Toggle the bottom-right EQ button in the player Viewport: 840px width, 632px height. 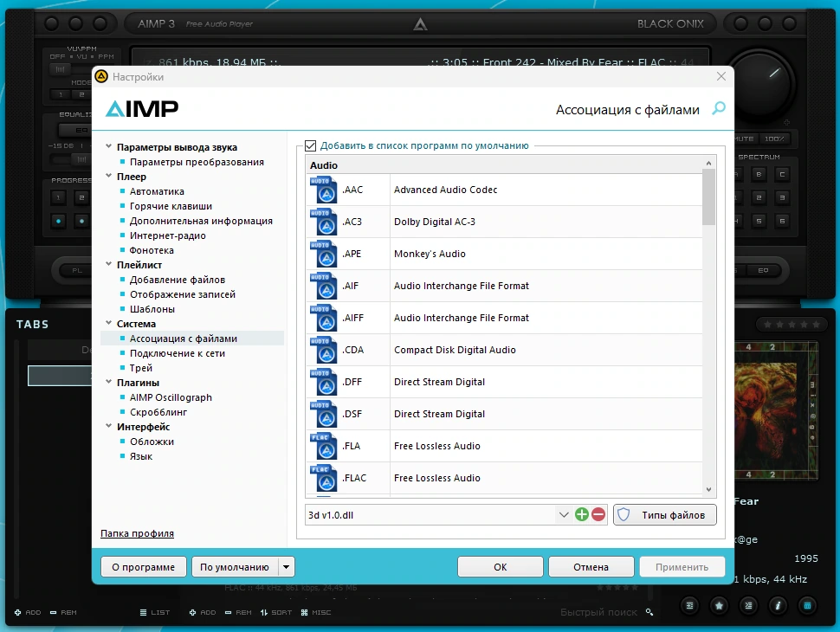(x=763, y=270)
